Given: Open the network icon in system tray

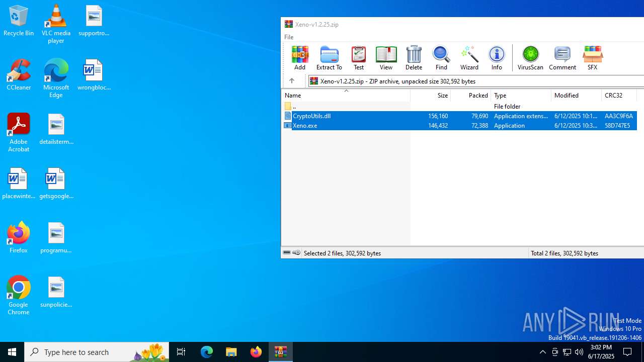Looking at the screenshot, I should pos(567,352).
